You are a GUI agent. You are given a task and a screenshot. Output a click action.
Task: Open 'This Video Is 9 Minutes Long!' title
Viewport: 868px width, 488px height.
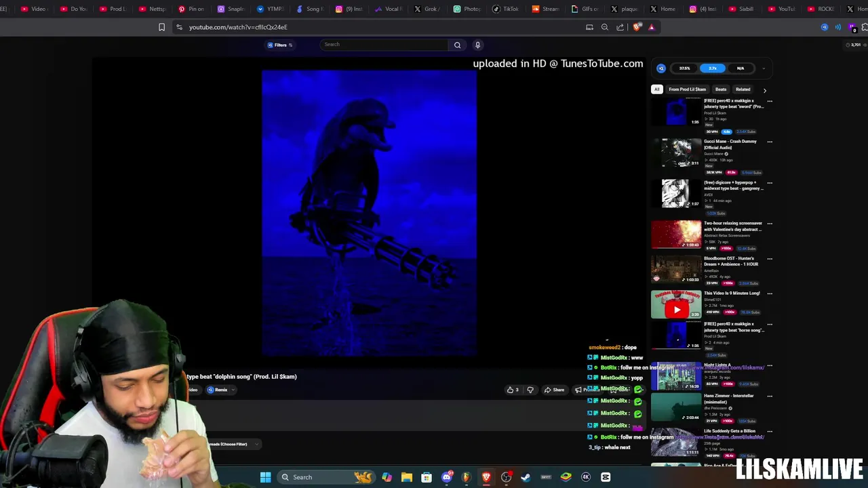732,293
